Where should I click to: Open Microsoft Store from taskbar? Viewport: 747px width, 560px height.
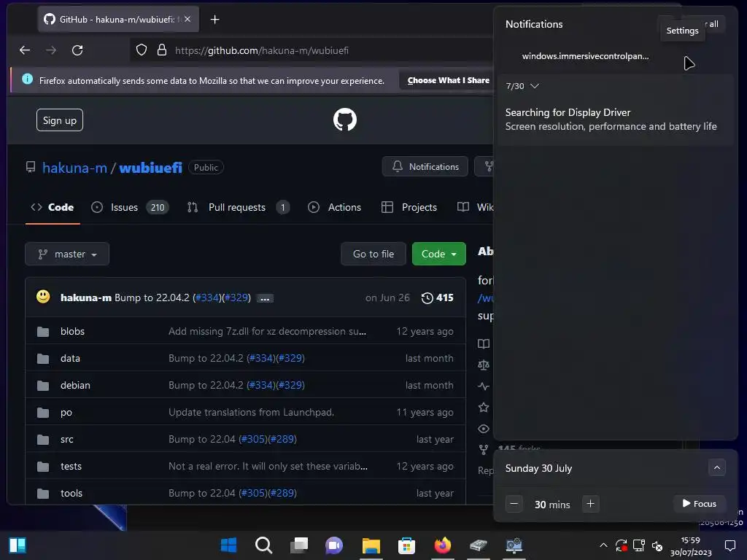click(406, 545)
